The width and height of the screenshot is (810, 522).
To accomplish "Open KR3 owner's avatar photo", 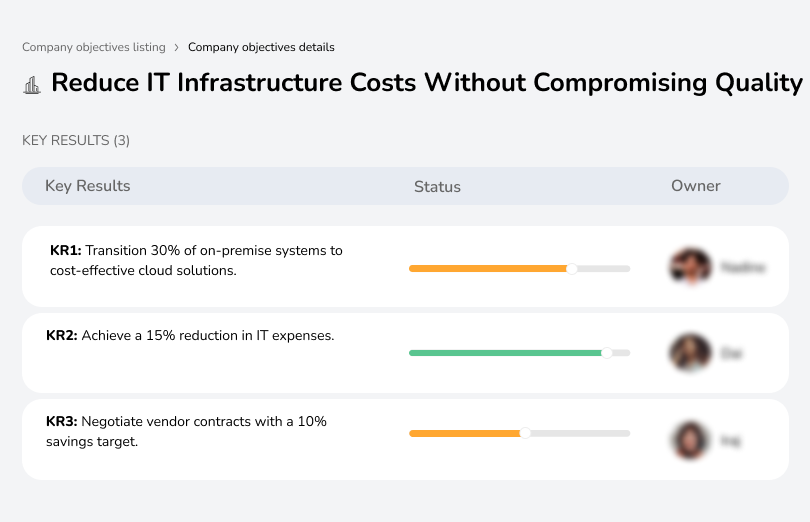I will pyautogui.click(x=690, y=440).
